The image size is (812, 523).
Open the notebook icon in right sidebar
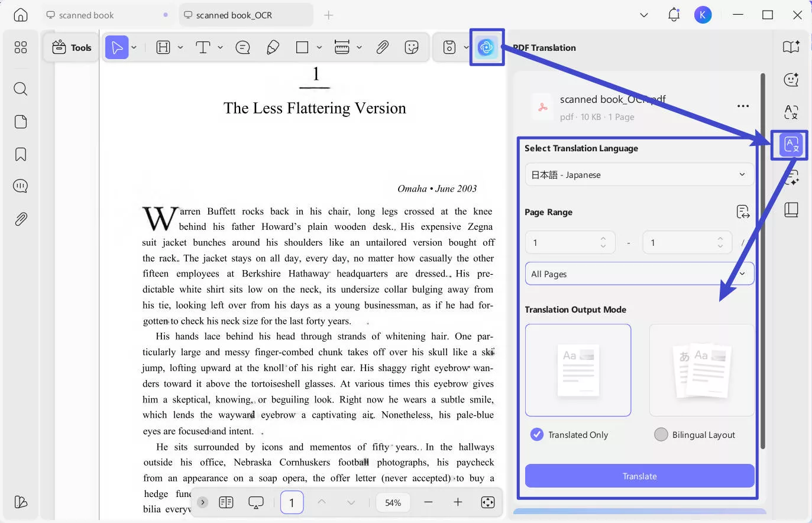pos(791,210)
